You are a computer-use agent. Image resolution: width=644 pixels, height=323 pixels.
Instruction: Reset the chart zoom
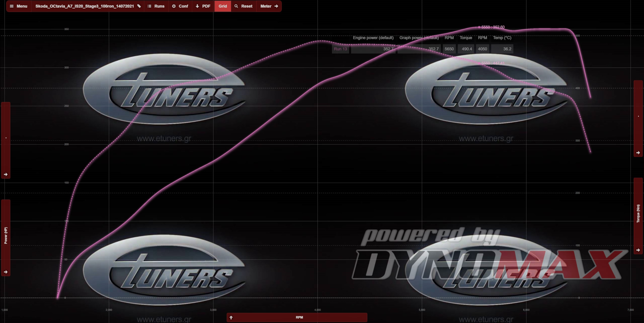244,6
